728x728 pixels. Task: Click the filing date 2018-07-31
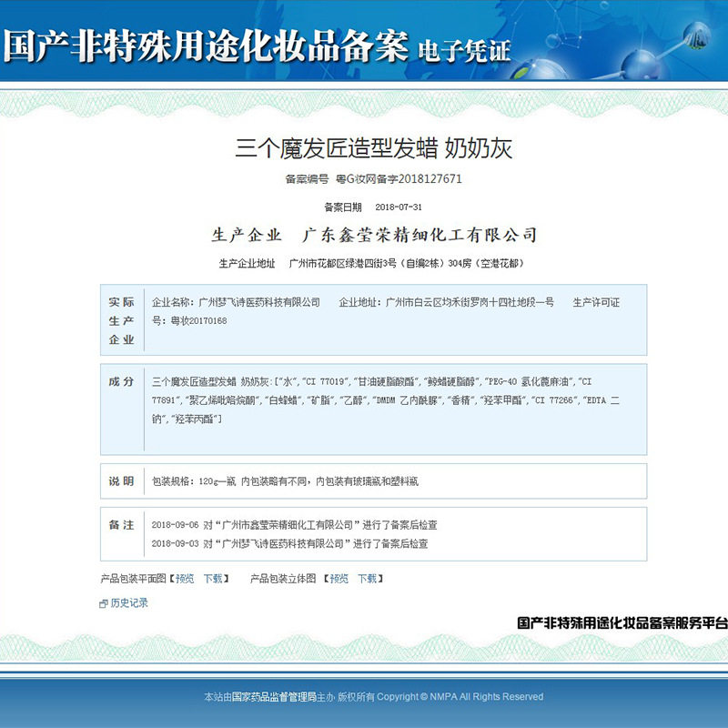(399, 207)
